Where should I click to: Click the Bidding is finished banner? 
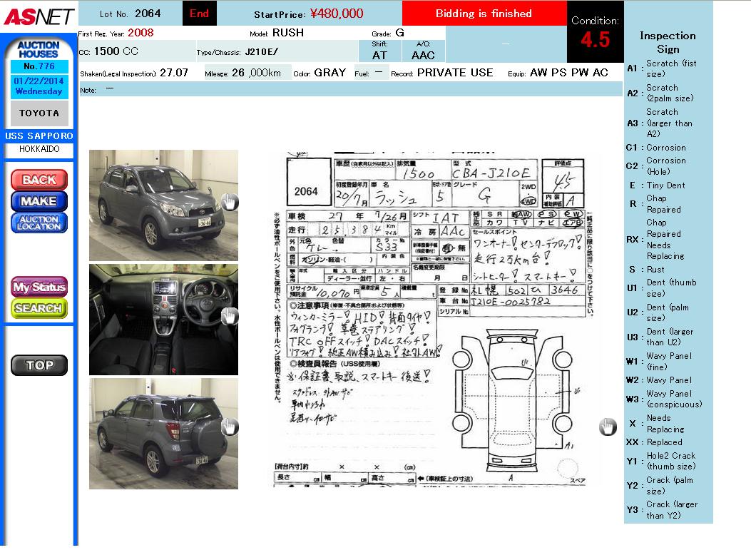coord(484,14)
